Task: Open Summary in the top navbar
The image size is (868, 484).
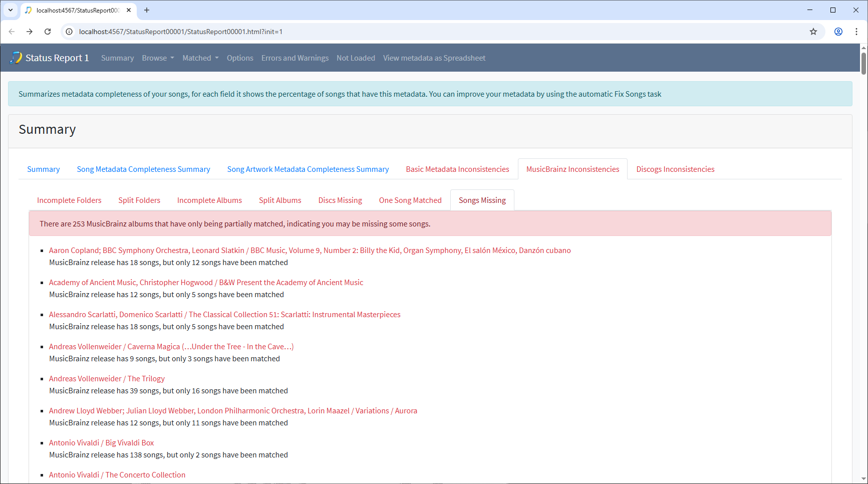Action: coord(117,58)
